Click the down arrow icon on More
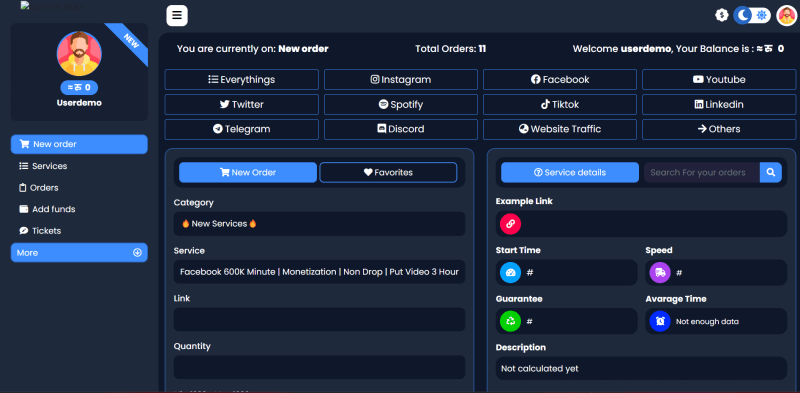800x393 pixels. 137,253
